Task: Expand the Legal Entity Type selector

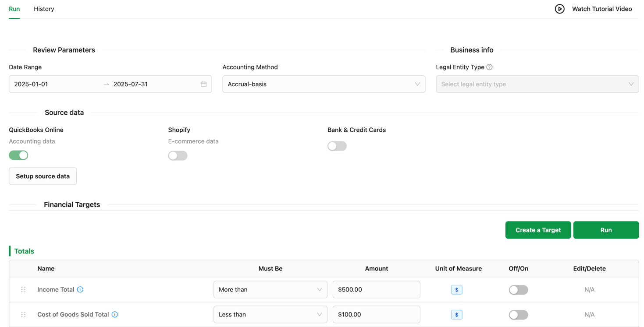Action: [537, 84]
